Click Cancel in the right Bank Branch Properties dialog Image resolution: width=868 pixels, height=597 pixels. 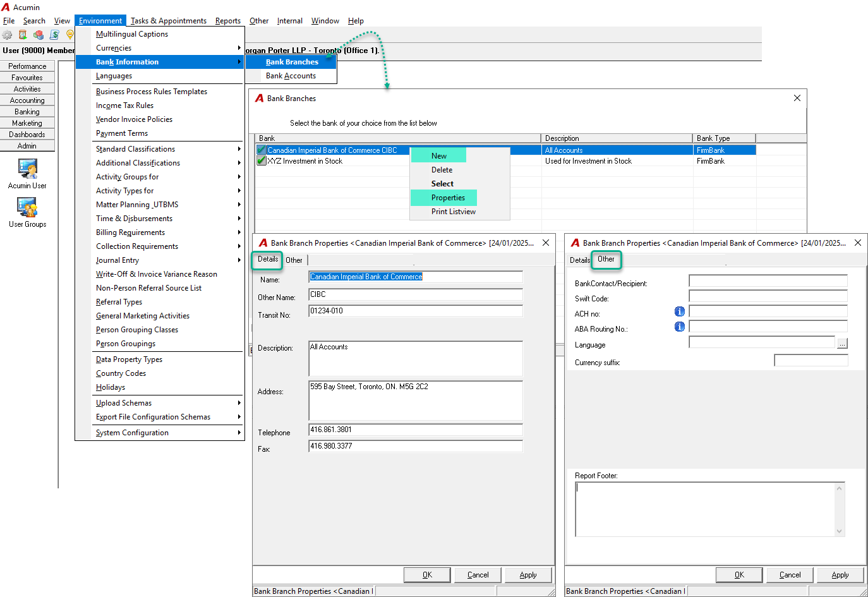click(x=790, y=575)
